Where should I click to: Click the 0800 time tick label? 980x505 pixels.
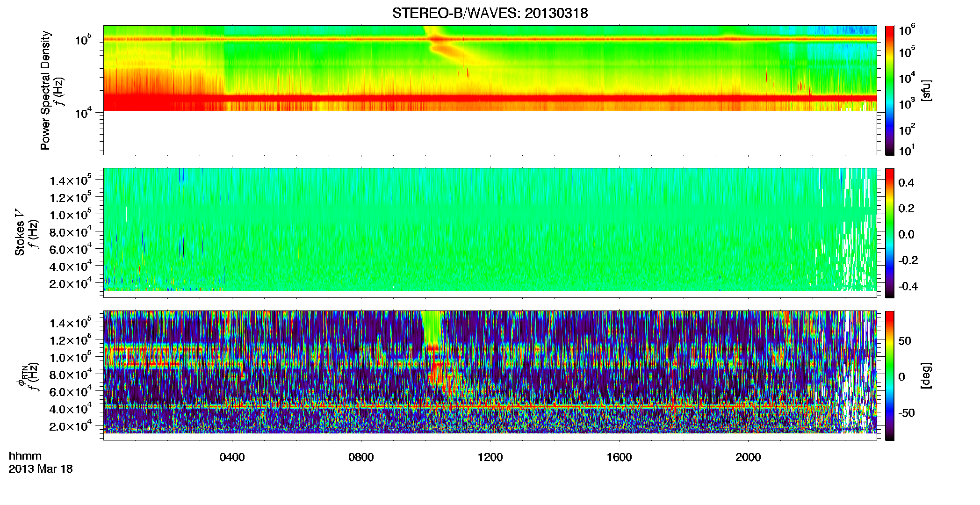click(x=361, y=457)
